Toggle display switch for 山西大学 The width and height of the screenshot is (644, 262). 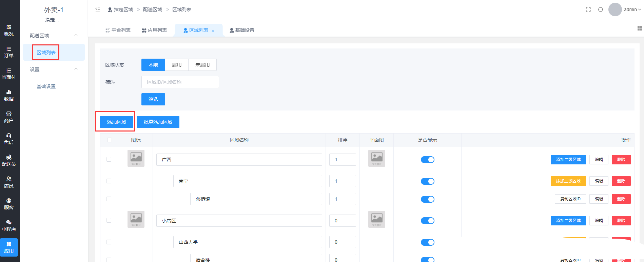tap(428, 242)
